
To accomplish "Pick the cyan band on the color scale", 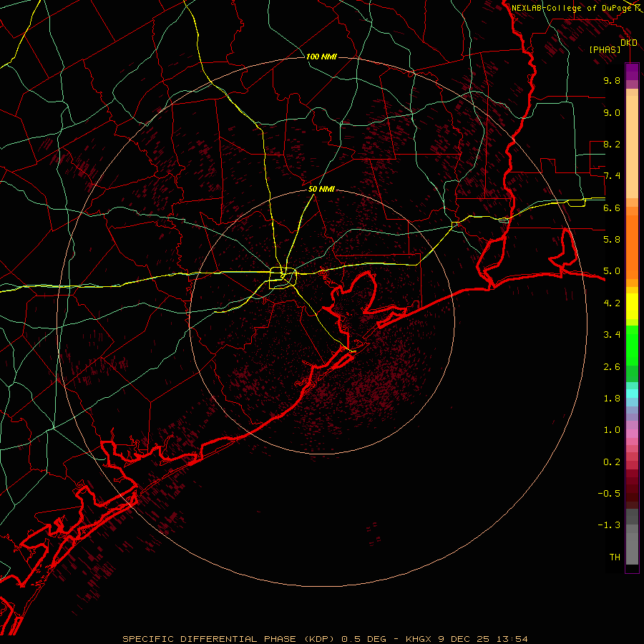I will pyautogui.click(x=632, y=393).
